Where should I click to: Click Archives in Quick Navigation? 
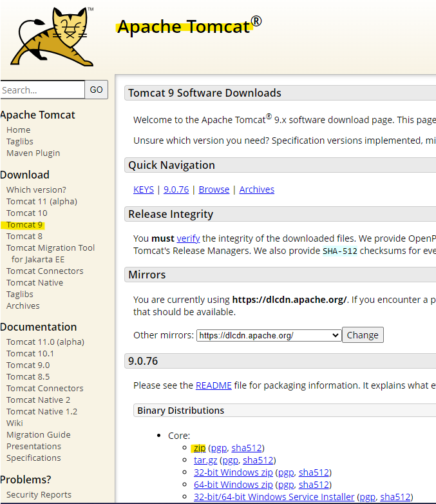point(257,189)
